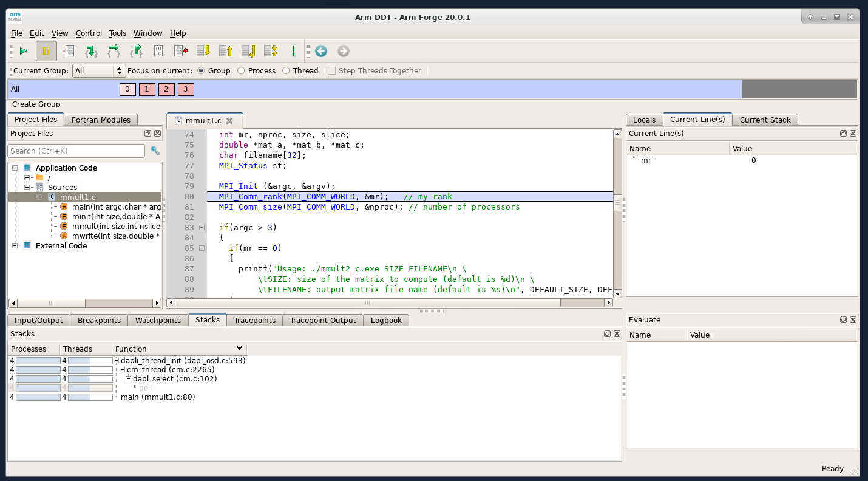The width and height of the screenshot is (868, 481).
Task: Click the Step Out icon
Action: 136,51
